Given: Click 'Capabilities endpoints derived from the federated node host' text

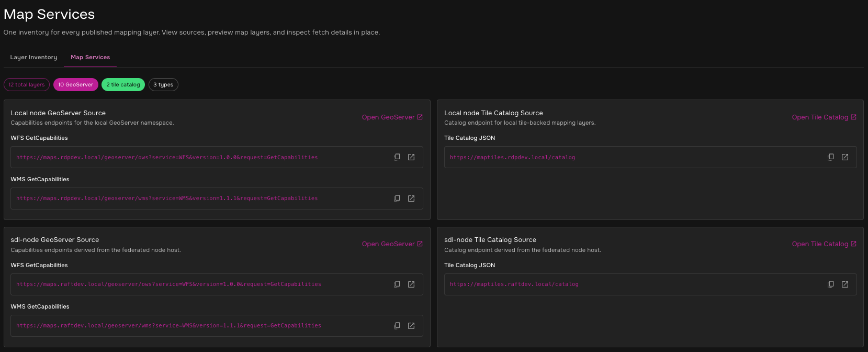Looking at the screenshot, I should point(96,250).
